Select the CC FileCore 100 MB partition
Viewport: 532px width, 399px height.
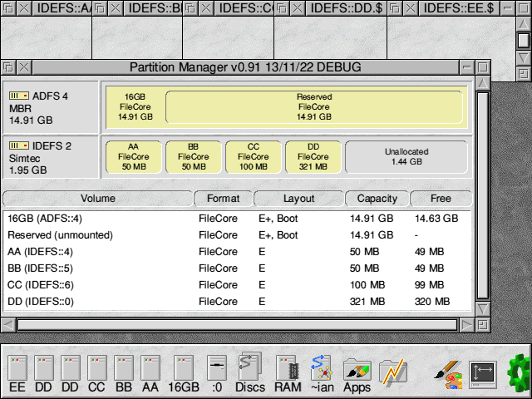[254, 157]
